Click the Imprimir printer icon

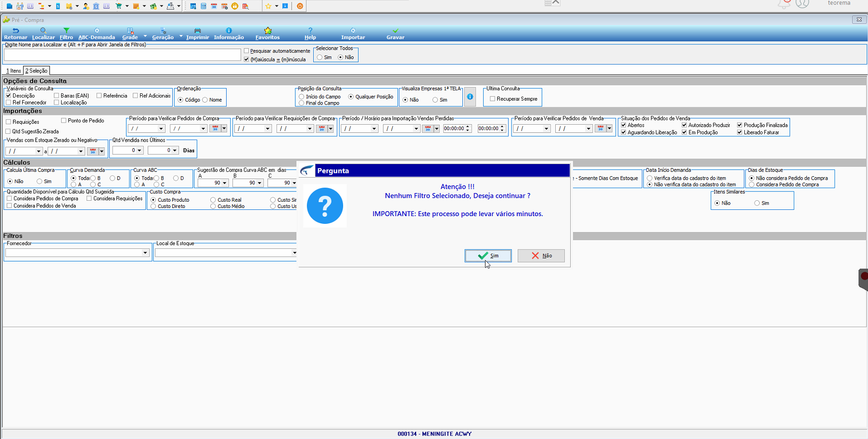[197, 30]
